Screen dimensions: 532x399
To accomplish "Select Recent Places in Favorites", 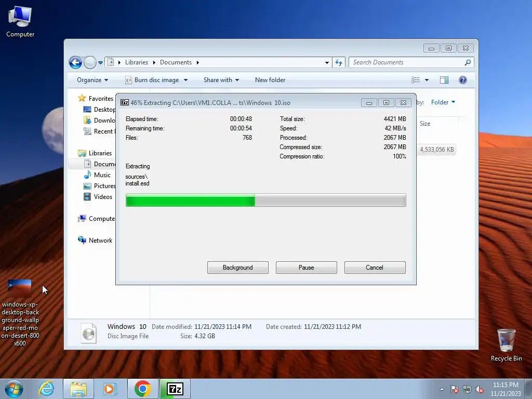I will [99, 131].
